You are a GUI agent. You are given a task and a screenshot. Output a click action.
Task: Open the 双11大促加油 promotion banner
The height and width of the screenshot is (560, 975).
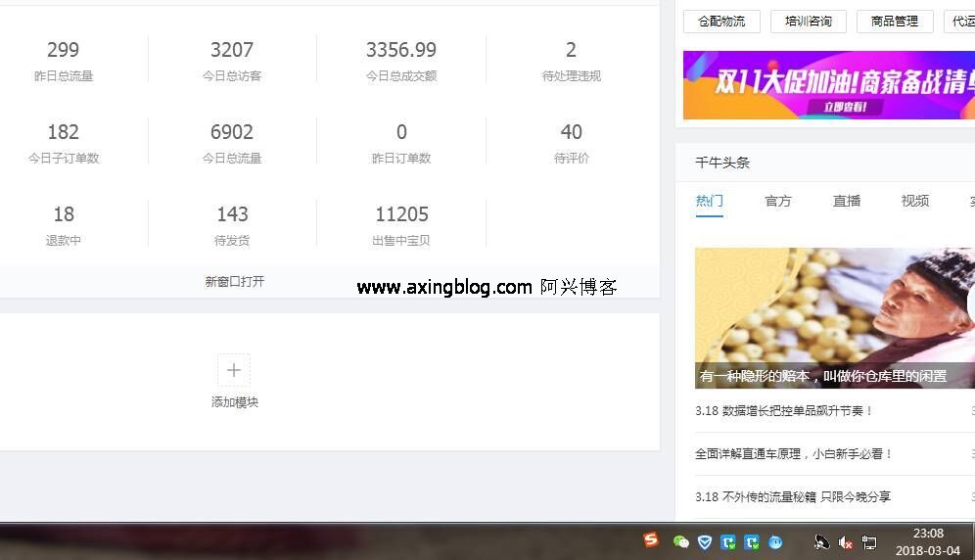(828, 85)
